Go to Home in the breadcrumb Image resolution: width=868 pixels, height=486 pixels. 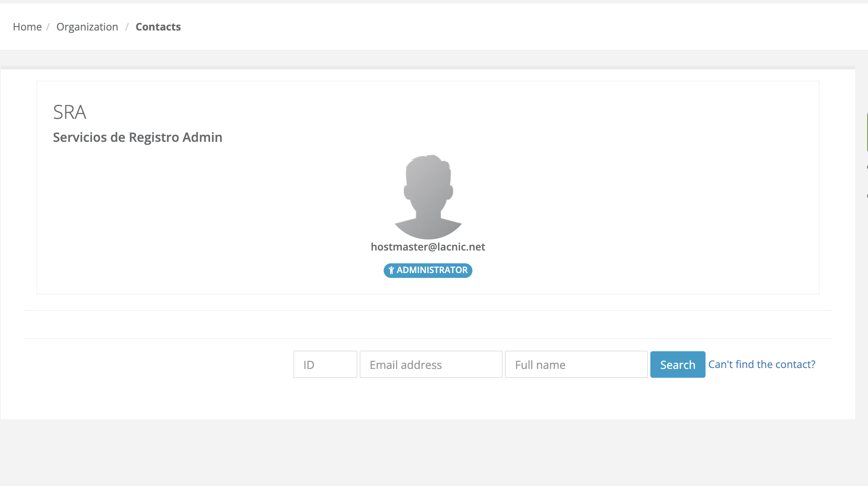[27, 27]
